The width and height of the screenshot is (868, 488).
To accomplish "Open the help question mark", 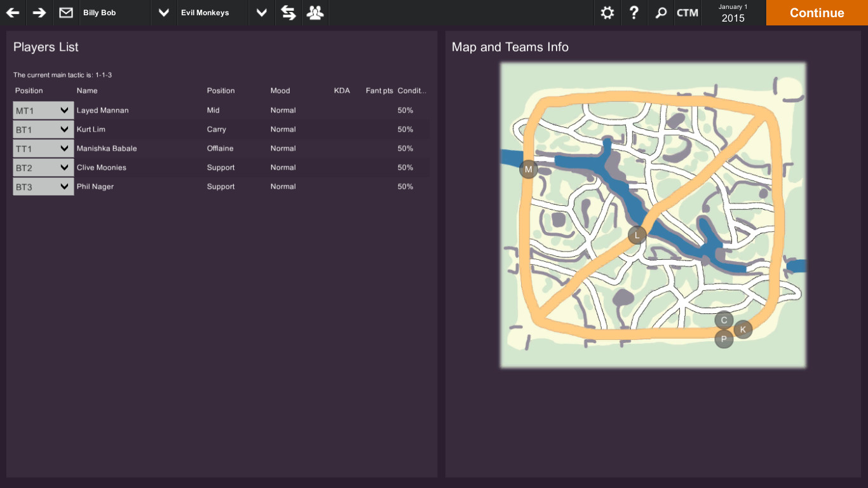I will pos(634,12).
